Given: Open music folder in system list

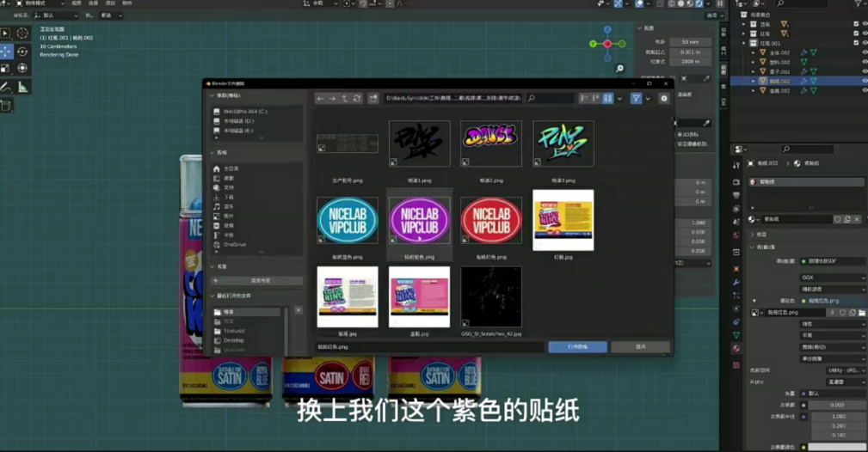Looking at the screenshot, I should point(257,206).
